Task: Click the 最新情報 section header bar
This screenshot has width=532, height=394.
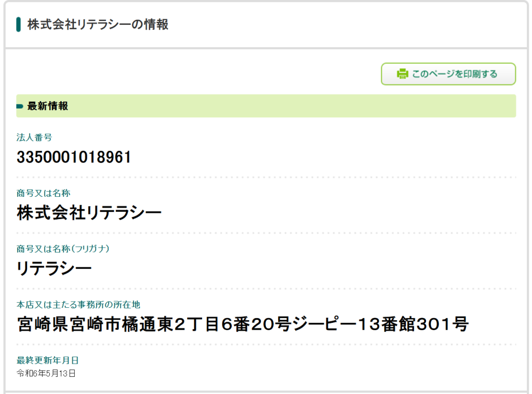Action: pyautogui.click(x=266, y=106)
